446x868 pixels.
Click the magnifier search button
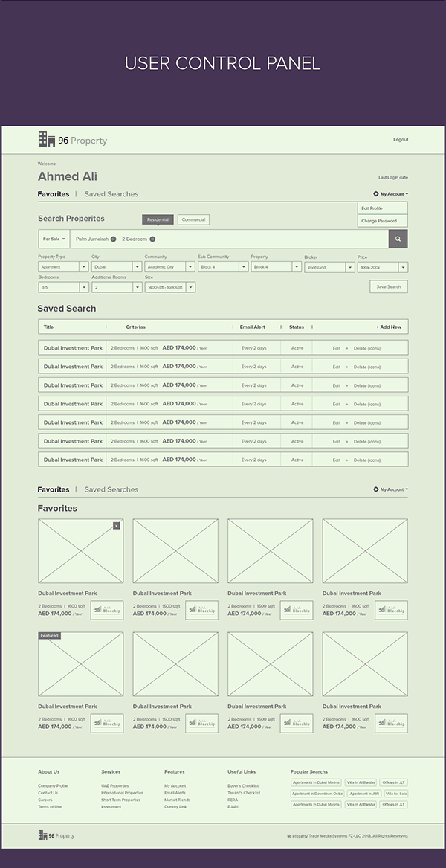coord(398,239)
